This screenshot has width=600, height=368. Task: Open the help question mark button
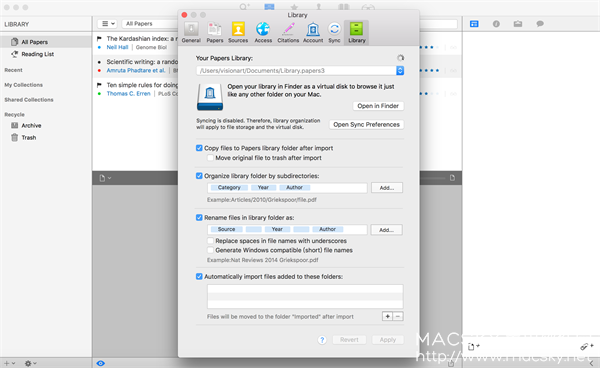pyautogui.click(x=322, y=340)
